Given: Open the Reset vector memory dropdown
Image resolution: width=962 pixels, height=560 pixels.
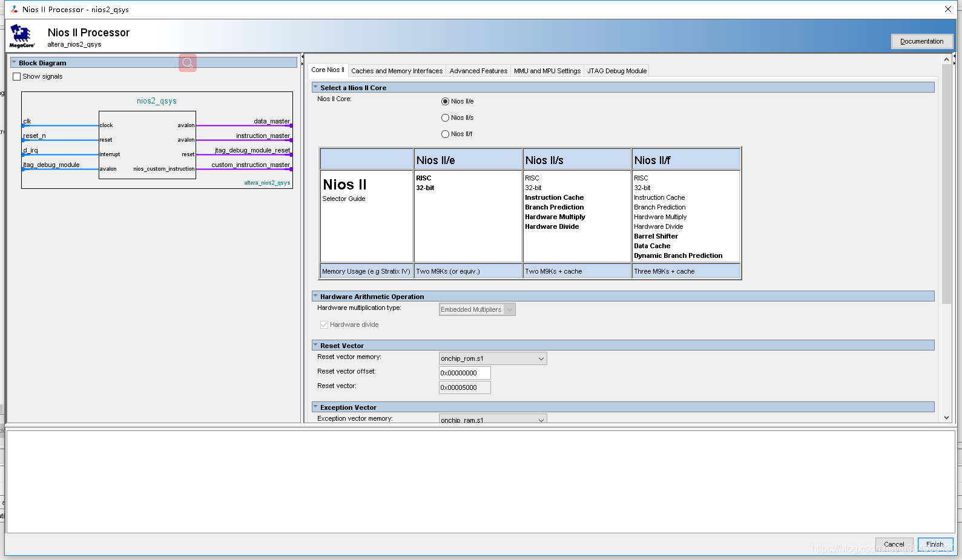Looking at the screenshot, I should click(493, 358).
